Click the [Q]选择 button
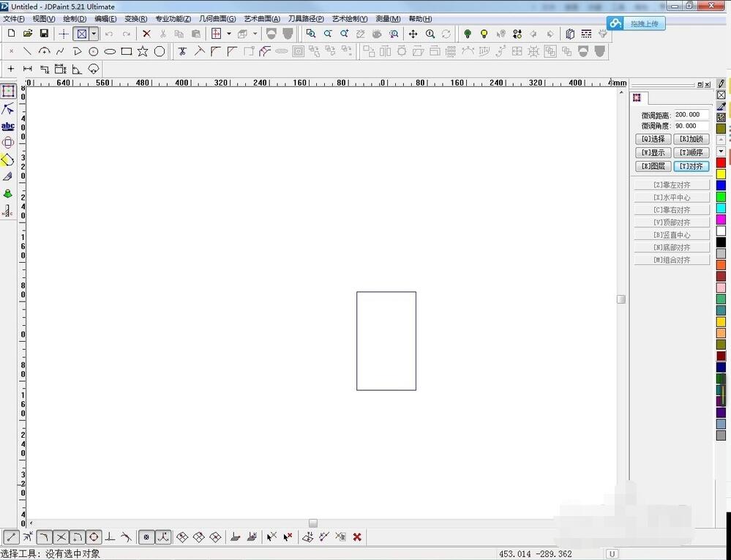This screenshot has width=731, height=560. click(x=653, y=139)
